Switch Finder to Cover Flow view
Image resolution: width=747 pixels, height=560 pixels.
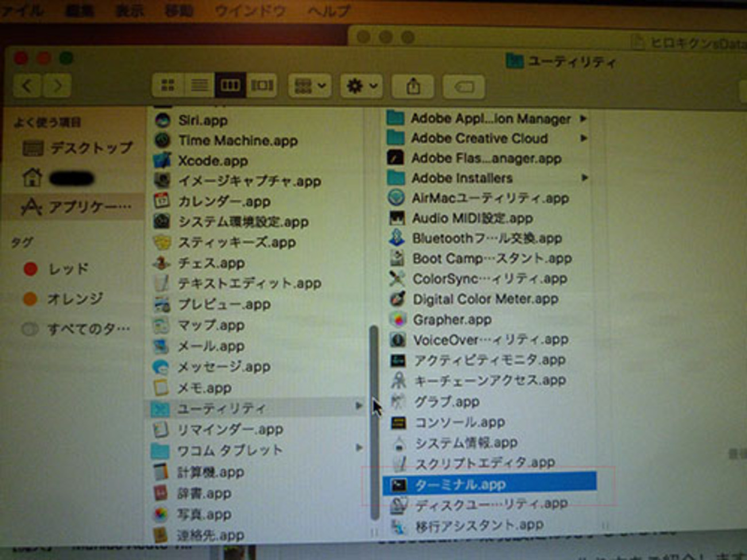[261, 86]
